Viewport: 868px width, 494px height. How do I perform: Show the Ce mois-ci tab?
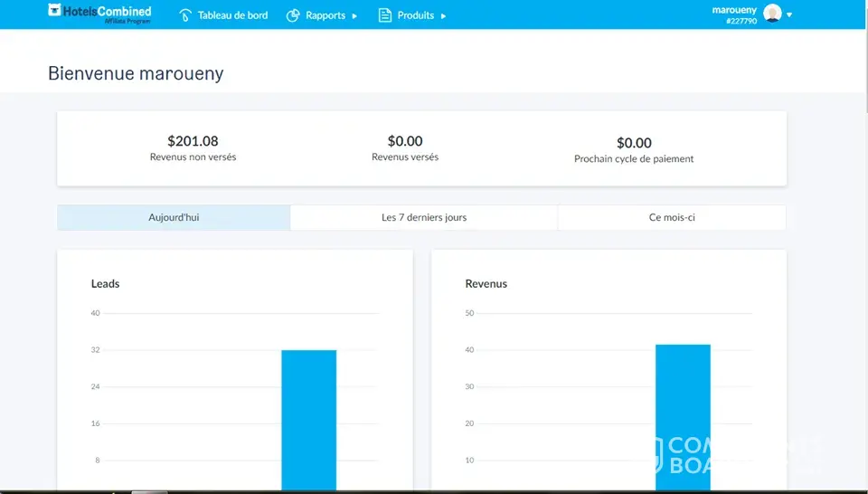pos(672,217)
